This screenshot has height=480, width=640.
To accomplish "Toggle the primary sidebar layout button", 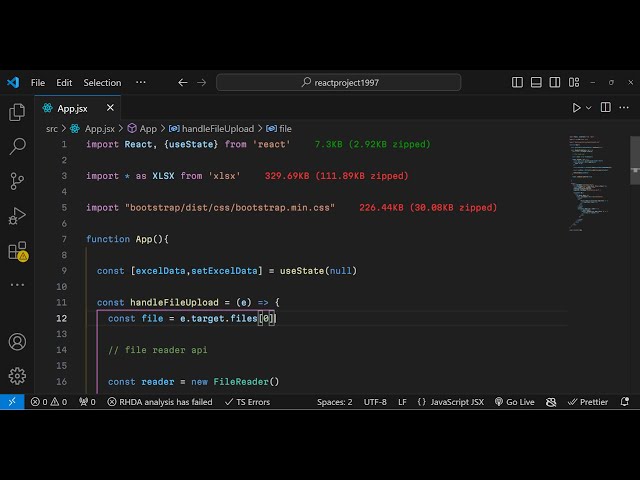I will click(517, 83).
